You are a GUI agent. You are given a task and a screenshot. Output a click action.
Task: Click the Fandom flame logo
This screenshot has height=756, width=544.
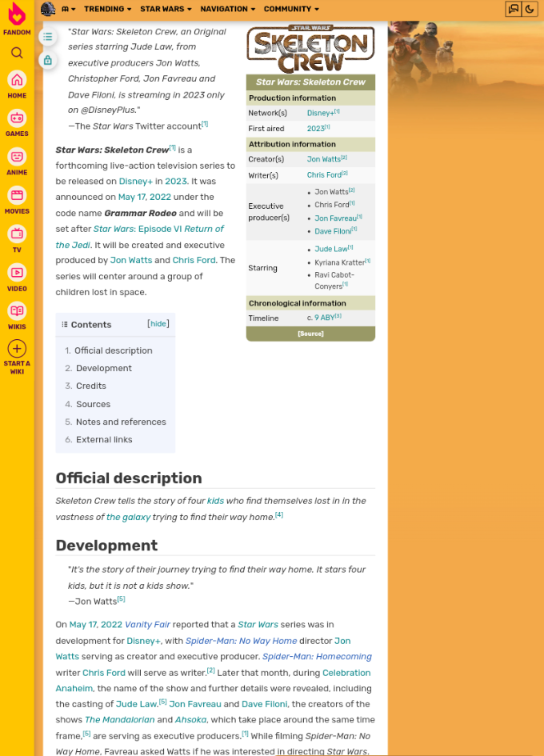click(17, 15)
